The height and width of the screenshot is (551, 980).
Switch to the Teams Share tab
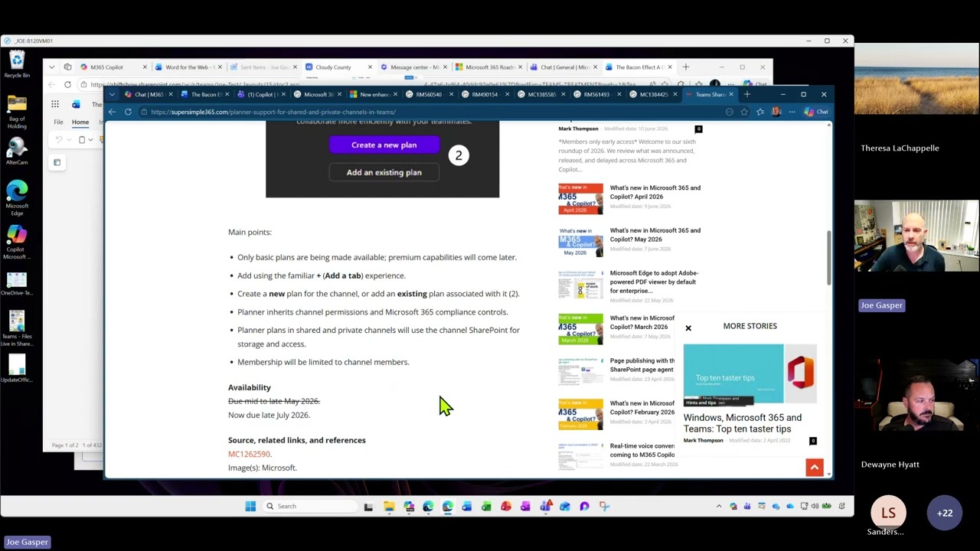[x=710, y=94]
